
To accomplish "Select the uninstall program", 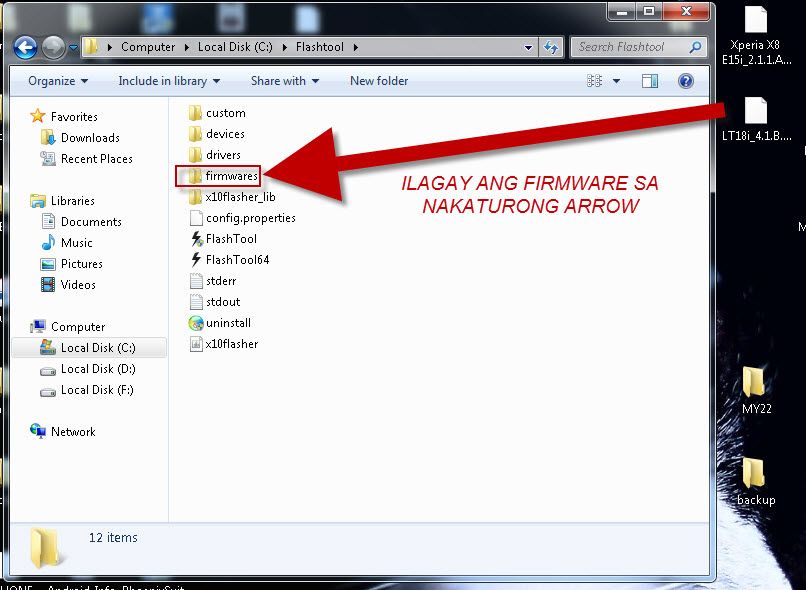I will (x=220, y=323).
